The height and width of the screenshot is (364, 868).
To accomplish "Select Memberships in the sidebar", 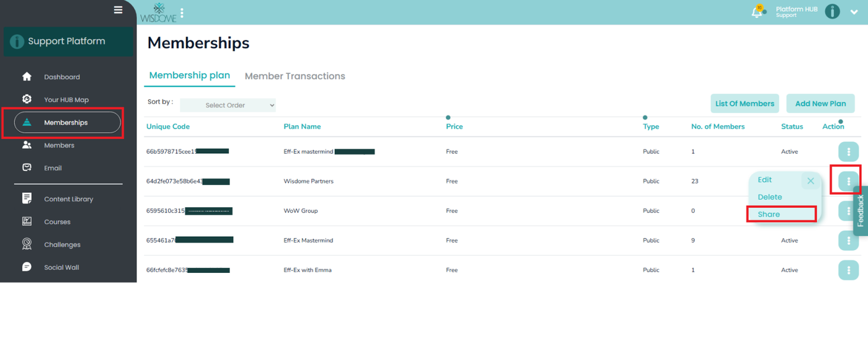I will pyautogui.click(x=68, y=122).
